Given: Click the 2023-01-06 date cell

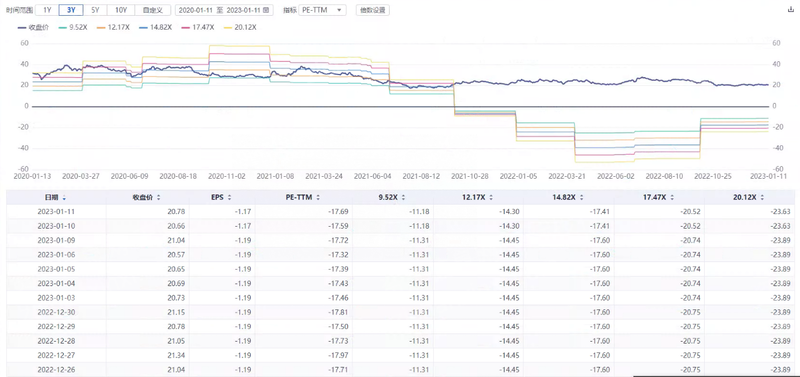Looking at the screenshot, I should (55, 255).
